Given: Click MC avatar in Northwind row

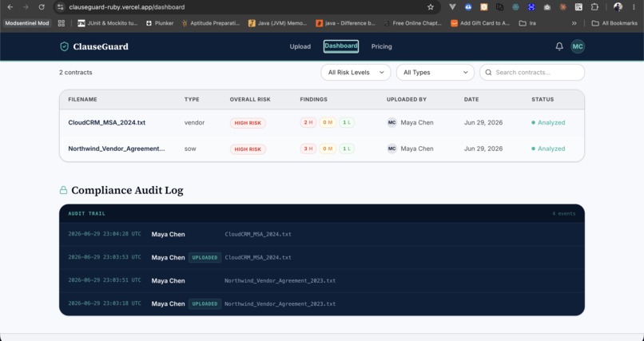Looking at the screenshot, I should point(392,149).
